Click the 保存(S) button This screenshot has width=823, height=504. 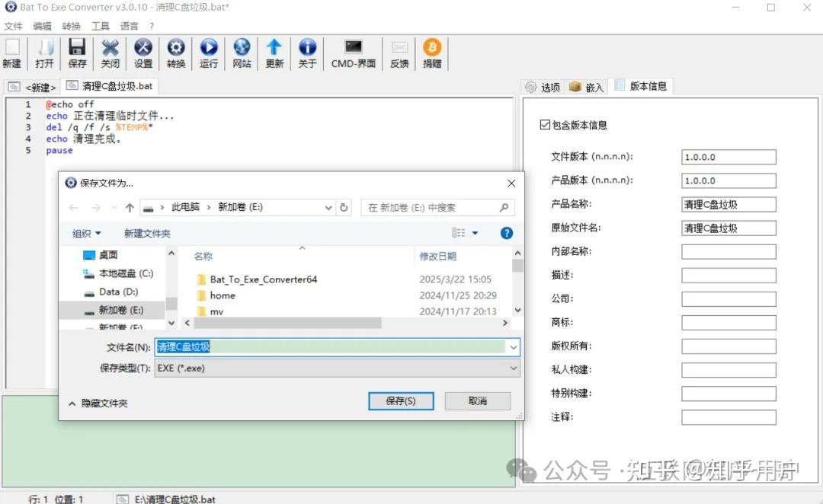[x=401, y=400]
